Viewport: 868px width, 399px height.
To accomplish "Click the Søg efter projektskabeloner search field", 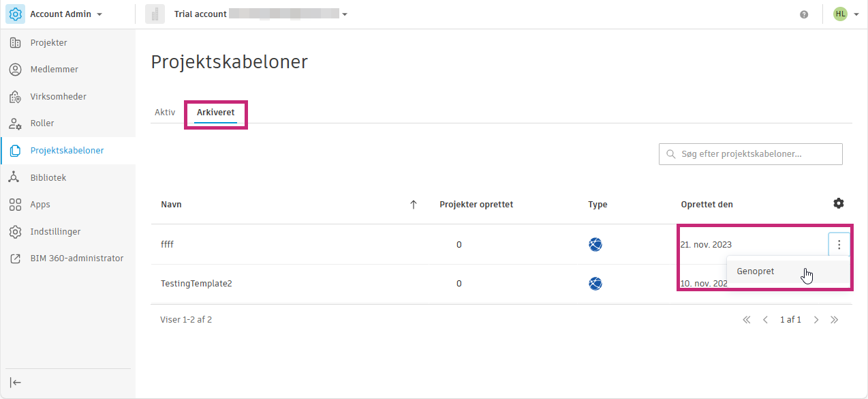I will (x=749, y=154).
